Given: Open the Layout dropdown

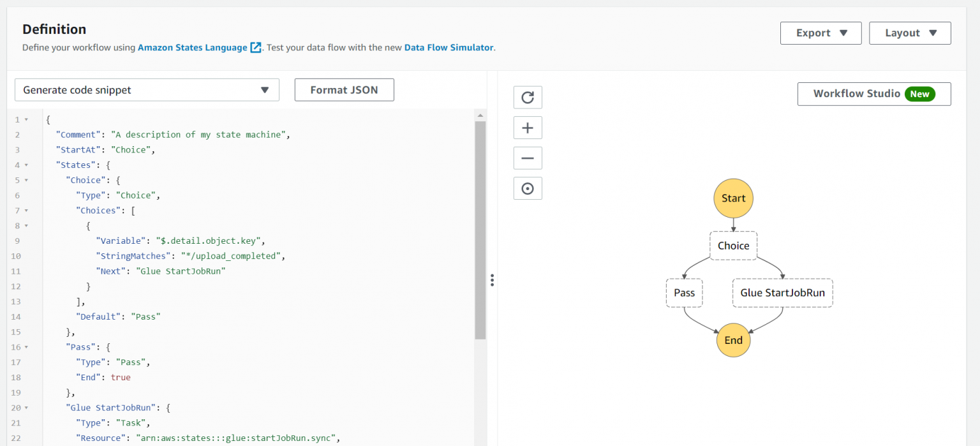Looking at the screenshot, I should (910, 33).
